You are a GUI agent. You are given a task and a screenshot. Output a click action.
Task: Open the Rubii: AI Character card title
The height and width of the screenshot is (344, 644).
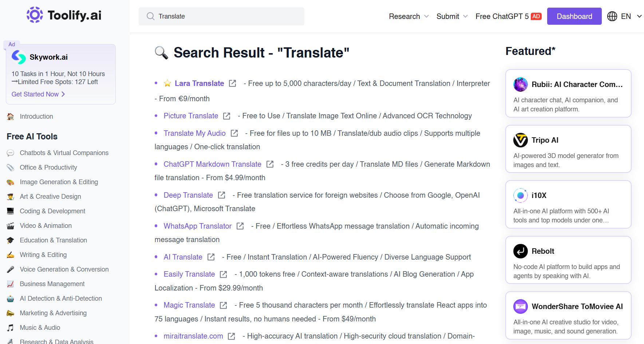[x=577, y=84]
